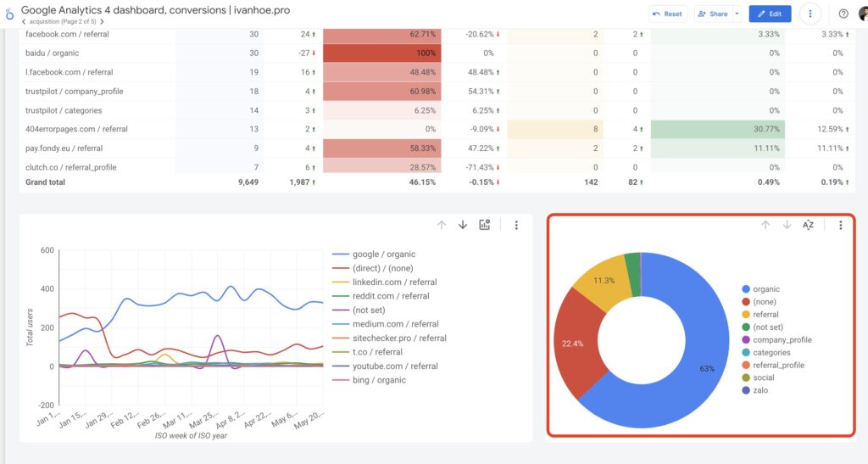Toggle google / organic series in legend

pyautogui.click(x=383, y=254)
